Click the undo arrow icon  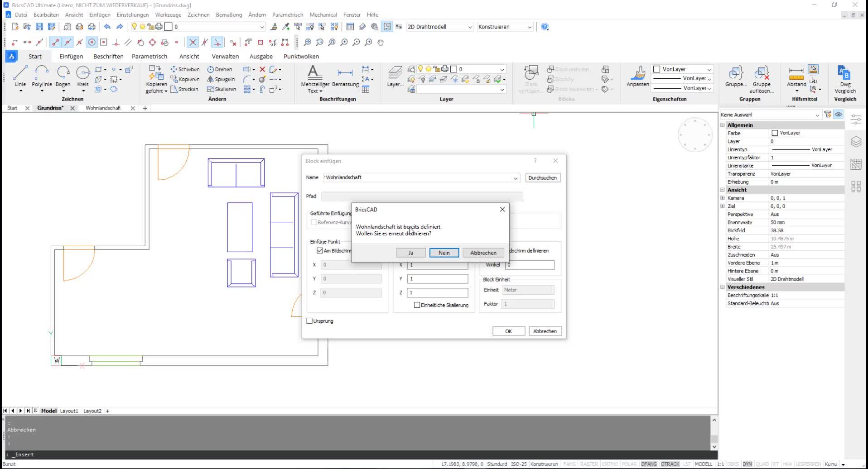pos(107,27)
